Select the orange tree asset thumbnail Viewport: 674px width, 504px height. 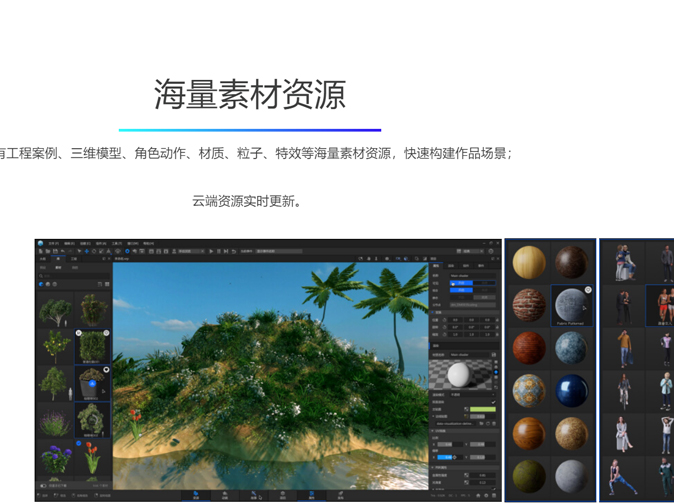[x=54, y=346]
